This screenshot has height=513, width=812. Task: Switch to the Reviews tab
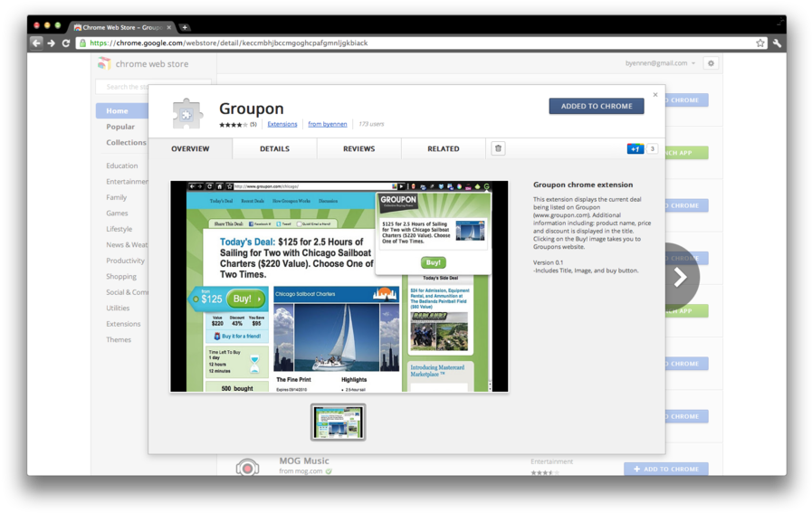(x=358, y=148)
